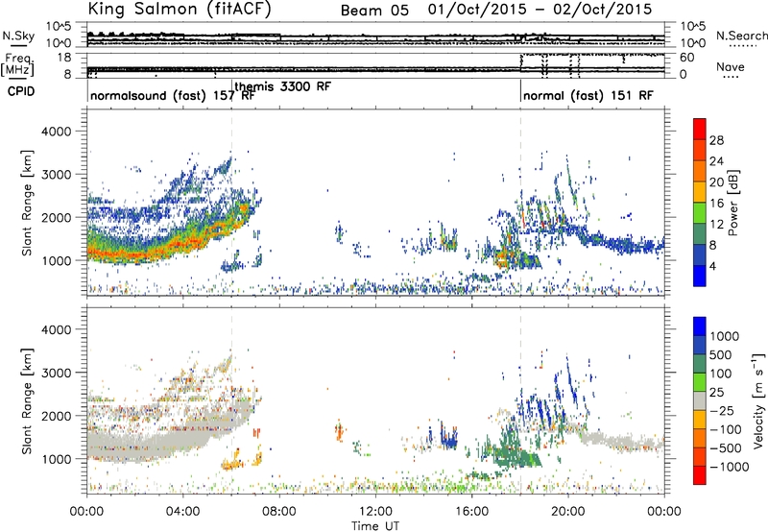768x532 pixels.
Task: Click the "01/Oct/2015 - 02/Oct/2015" date range
Action: point(540,10)
